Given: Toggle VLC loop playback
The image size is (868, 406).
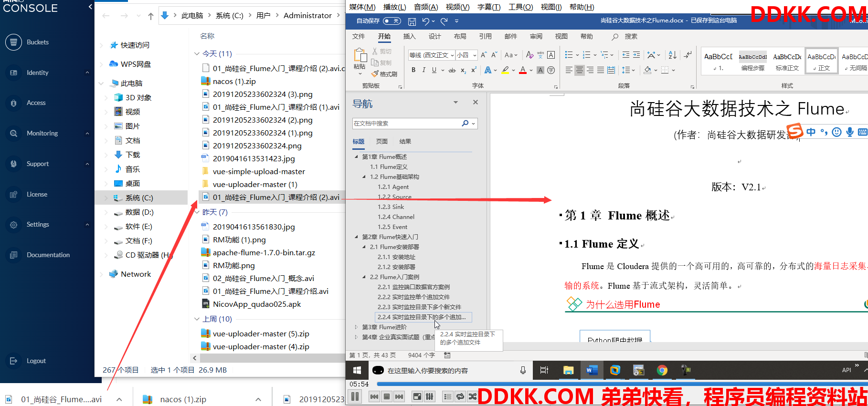Looking at the screenshot, I should pos(460,396).
